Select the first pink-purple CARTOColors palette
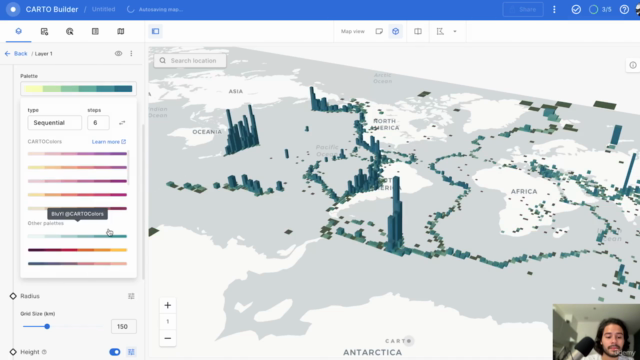 (77, 154)
